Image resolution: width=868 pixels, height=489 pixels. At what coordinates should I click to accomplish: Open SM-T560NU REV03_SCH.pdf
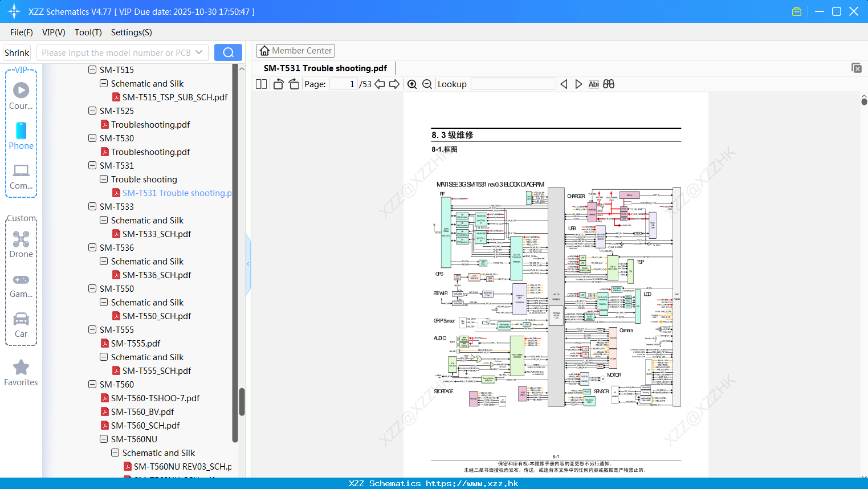(x=177, y=467)
